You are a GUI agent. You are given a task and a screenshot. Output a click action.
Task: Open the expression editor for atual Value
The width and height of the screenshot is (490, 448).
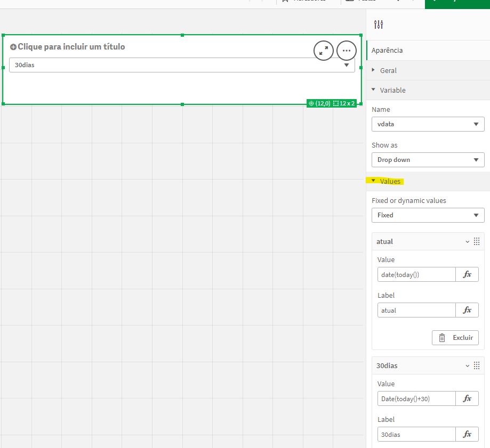click(x=467, y=274)
